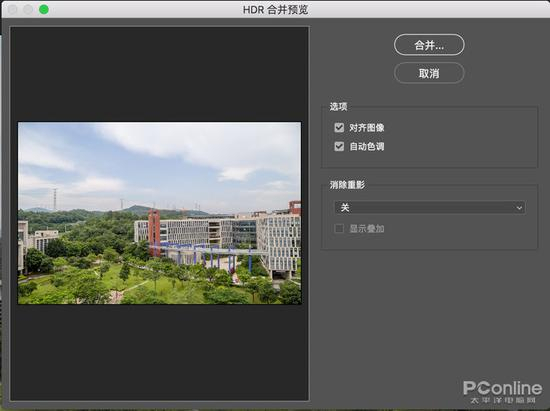The image size is (550, 411).
Task: Cancel the dialog with 取消
Action: (429, 73)
